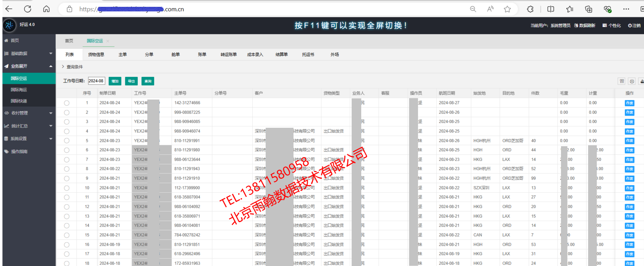This screenshot has height=266, width=644.
Task: Open the favorites list icon
Action: (x=569, y=9)
